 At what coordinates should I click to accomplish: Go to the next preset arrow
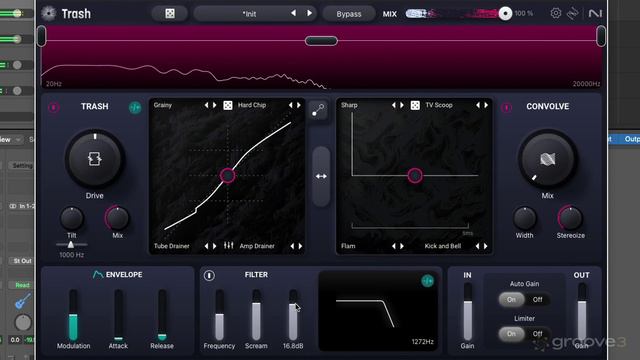309,13
